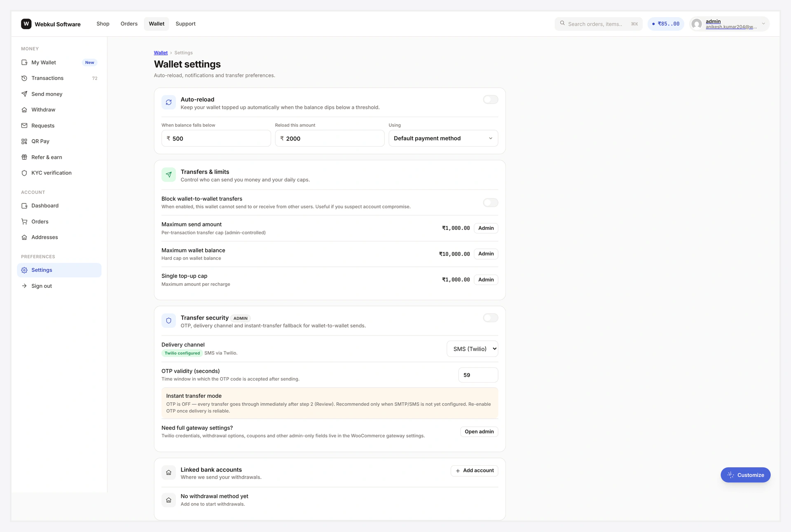Image resolution: width=791 pixels, height=532 pixels.
Task: Turn on the Transfer security toggle
Action: [490, 318]
